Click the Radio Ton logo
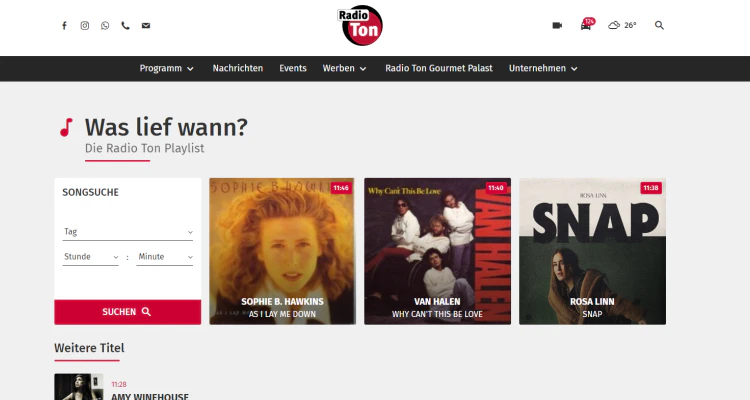Screen dimensions: 750x400 pyautogui.click(x=361, y=25)
